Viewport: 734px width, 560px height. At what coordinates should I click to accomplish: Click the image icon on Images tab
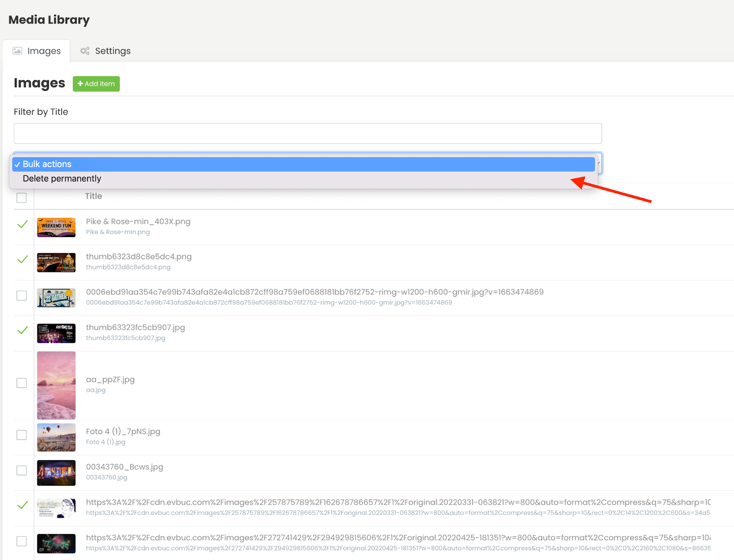17,50
